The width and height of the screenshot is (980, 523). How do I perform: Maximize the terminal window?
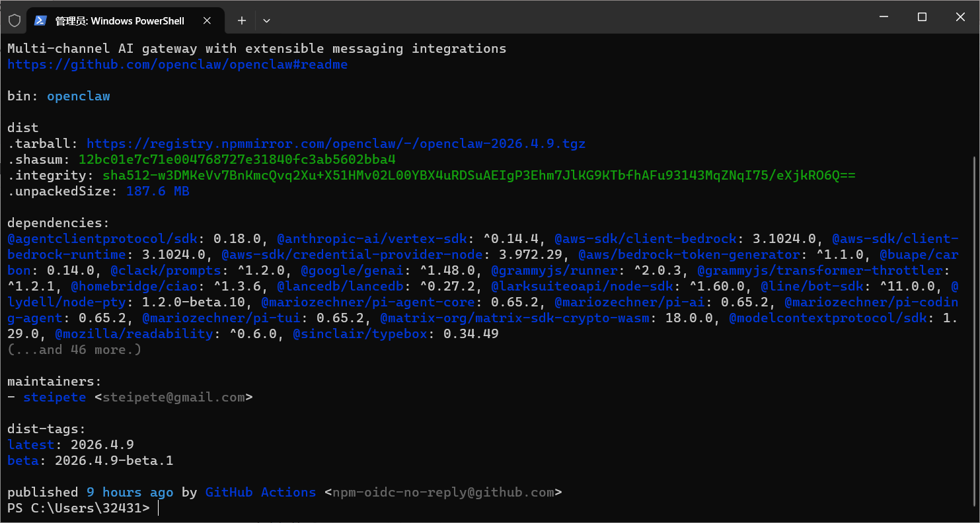point(922,17)
